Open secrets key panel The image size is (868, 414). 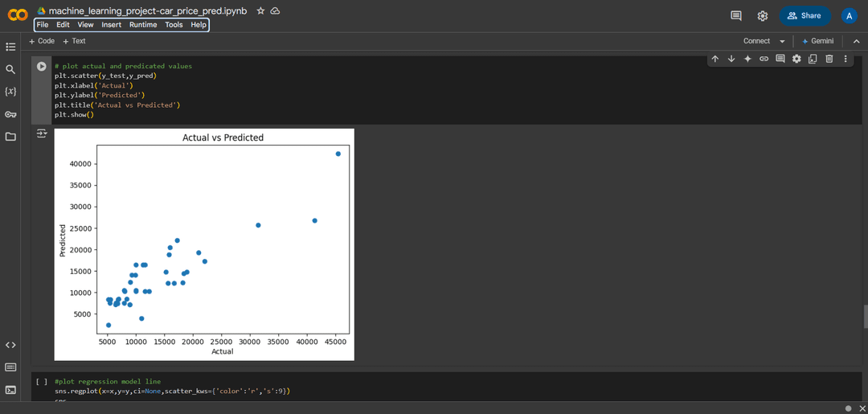pos(10,114)
